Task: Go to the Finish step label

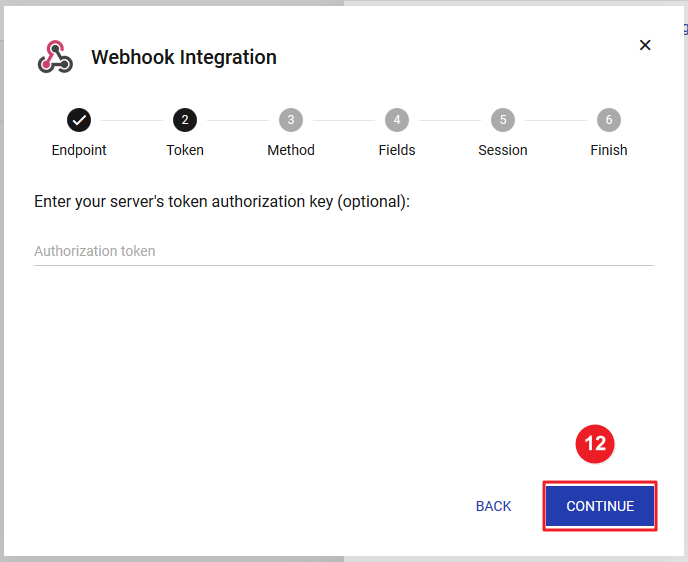Action: point(608,150)
